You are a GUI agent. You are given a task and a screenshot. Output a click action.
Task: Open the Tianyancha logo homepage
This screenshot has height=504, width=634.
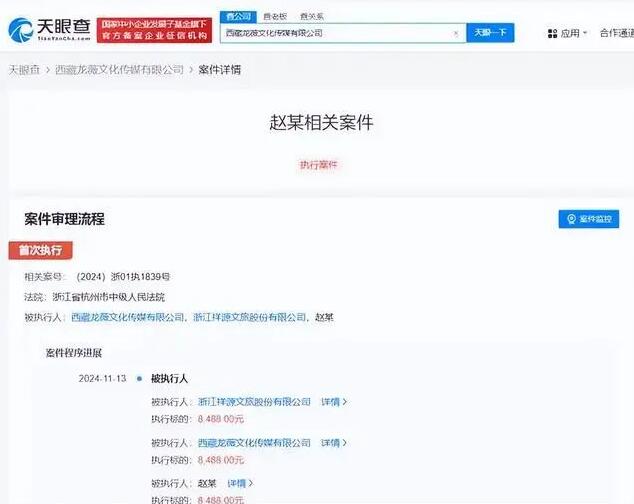click(49, 30)
